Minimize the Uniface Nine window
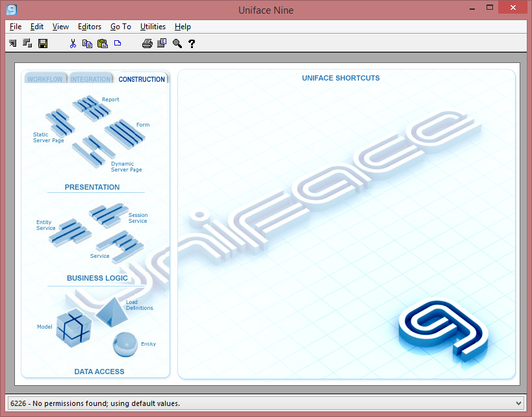 pyautogui.click(x=472, y=8)
